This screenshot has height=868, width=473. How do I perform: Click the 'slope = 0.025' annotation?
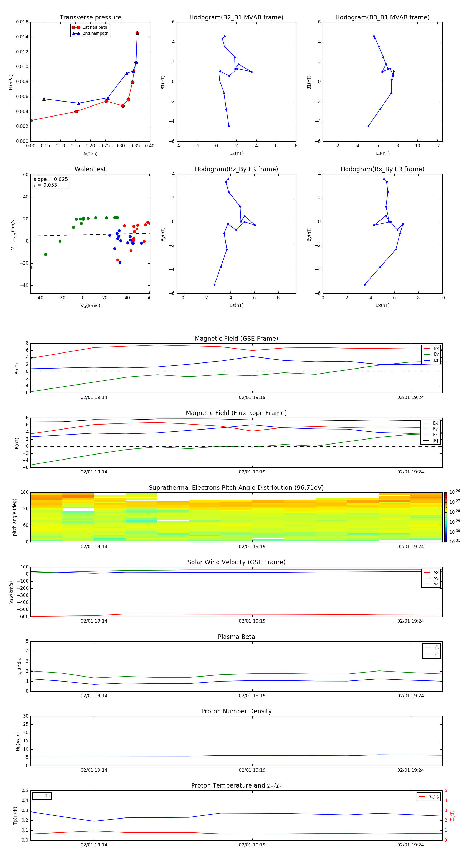click(x=51, y=179)
